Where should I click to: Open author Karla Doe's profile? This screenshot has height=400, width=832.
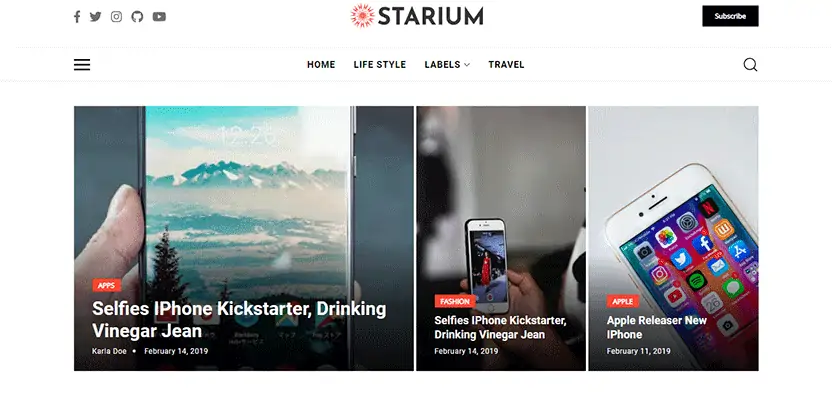(x=109, y=351)
